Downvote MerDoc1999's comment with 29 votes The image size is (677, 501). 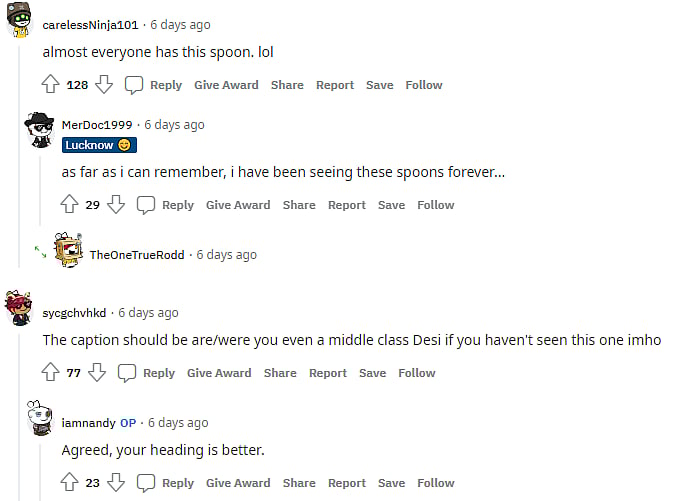click(x=116, y=205)
